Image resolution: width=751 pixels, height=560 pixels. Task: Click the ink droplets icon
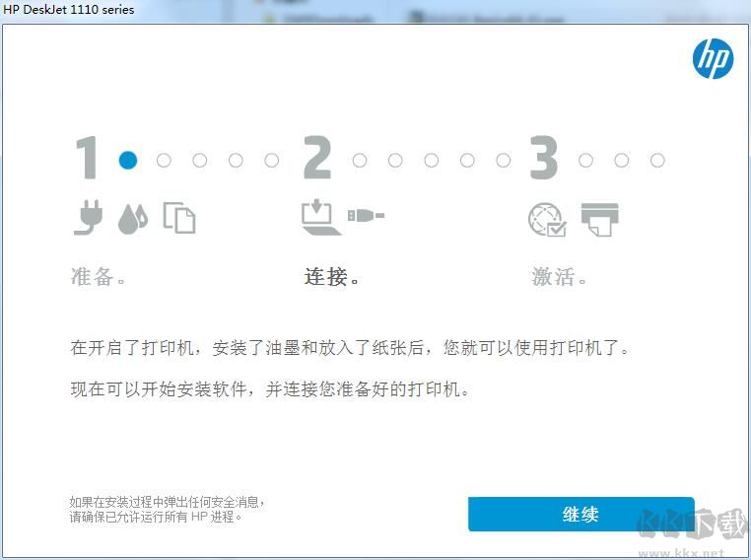pos(133,219)
